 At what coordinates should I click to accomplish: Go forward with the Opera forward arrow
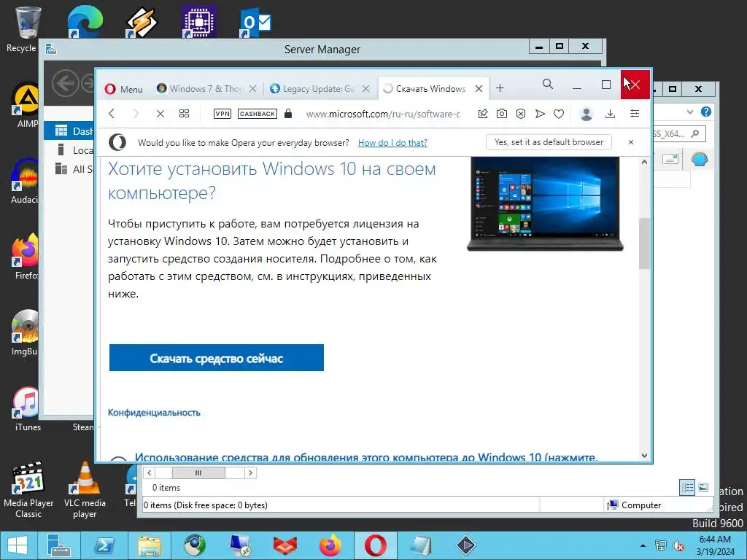(136, 113)
